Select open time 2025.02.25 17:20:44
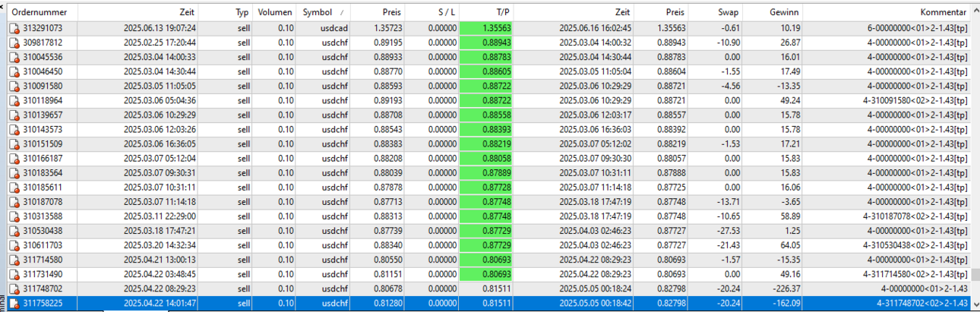 160,43
